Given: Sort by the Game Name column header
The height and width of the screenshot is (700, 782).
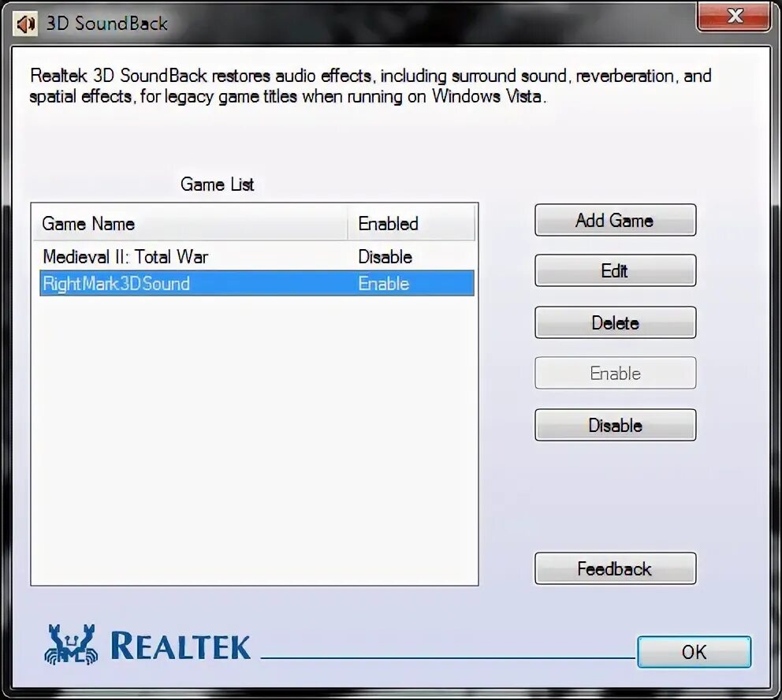Looking at the screenshot, I should (191, 224).
